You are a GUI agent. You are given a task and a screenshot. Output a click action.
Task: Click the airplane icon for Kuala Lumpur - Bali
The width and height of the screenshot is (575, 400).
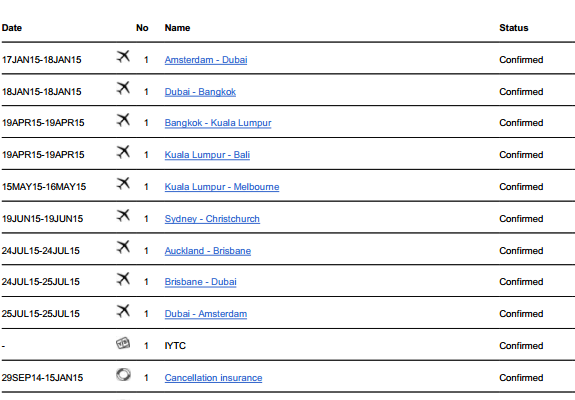[124, 151]
